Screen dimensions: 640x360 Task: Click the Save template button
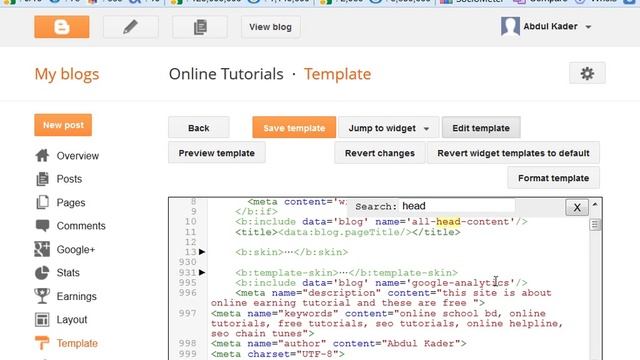(x=294, y=128)
